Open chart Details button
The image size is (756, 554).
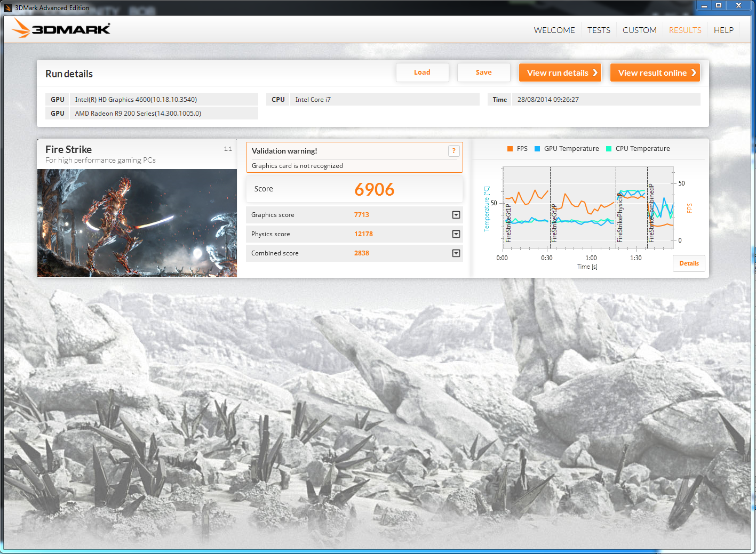point(689,263)
